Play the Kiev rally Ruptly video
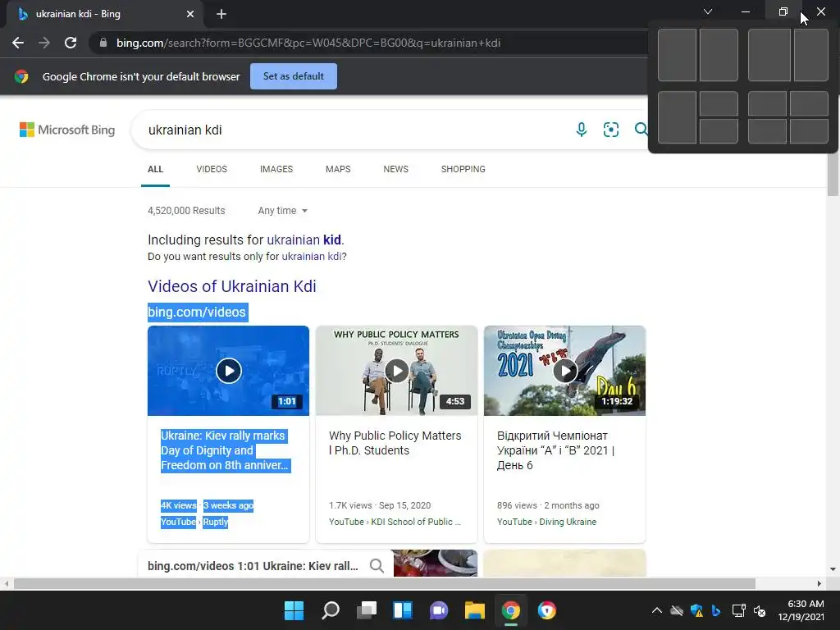The height and width of the screenshot is (630, 840). [x=229, y=371]
